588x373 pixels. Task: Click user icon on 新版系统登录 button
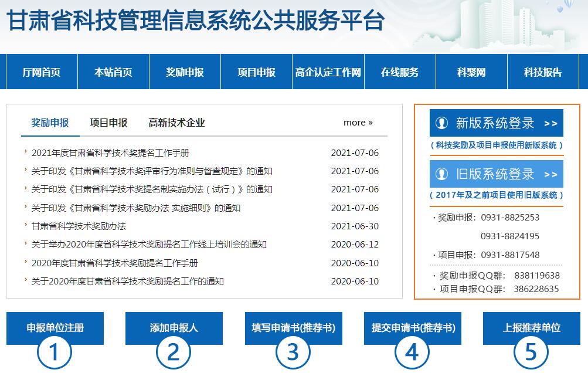441,123
